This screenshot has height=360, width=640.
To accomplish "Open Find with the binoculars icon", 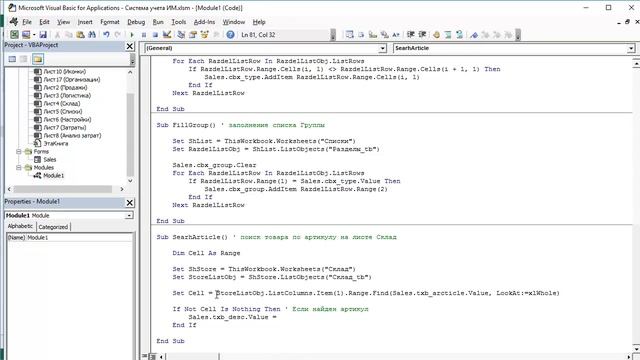I will tap(92, 35).
